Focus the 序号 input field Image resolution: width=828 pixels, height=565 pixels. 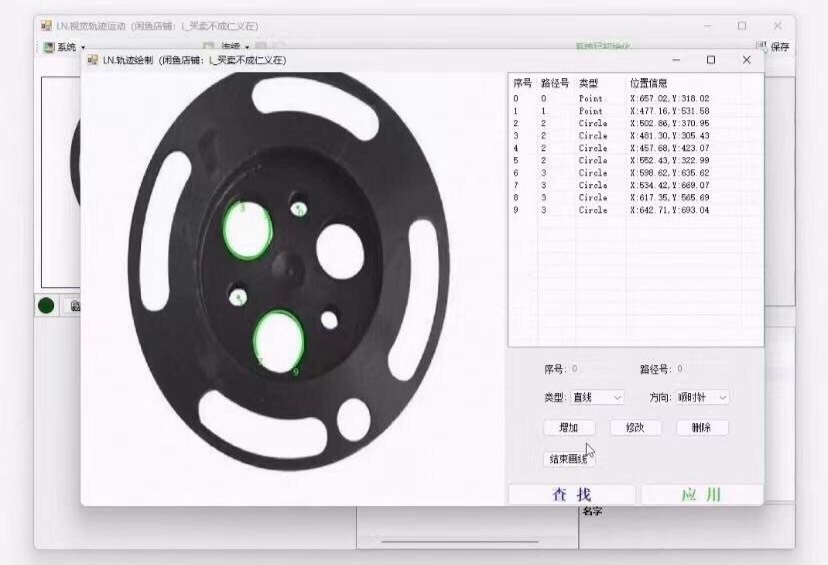click(597, 369)
